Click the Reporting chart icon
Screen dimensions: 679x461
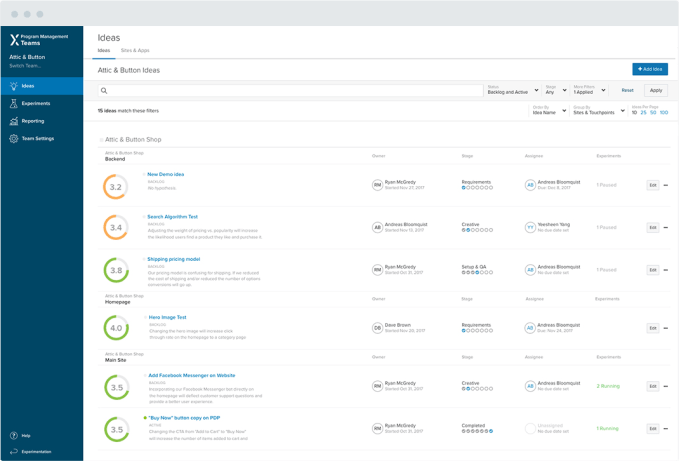(14, 121)
